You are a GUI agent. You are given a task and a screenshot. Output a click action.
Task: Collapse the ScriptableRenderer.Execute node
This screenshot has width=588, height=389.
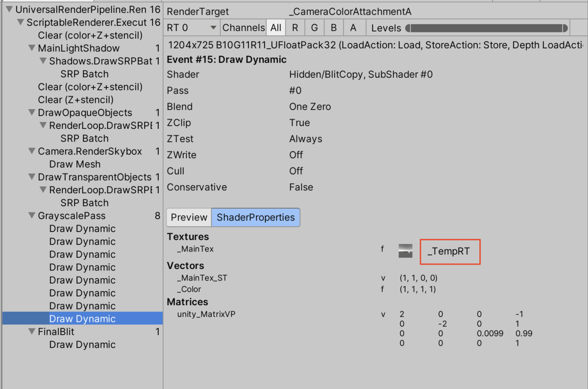click(21, 23)
